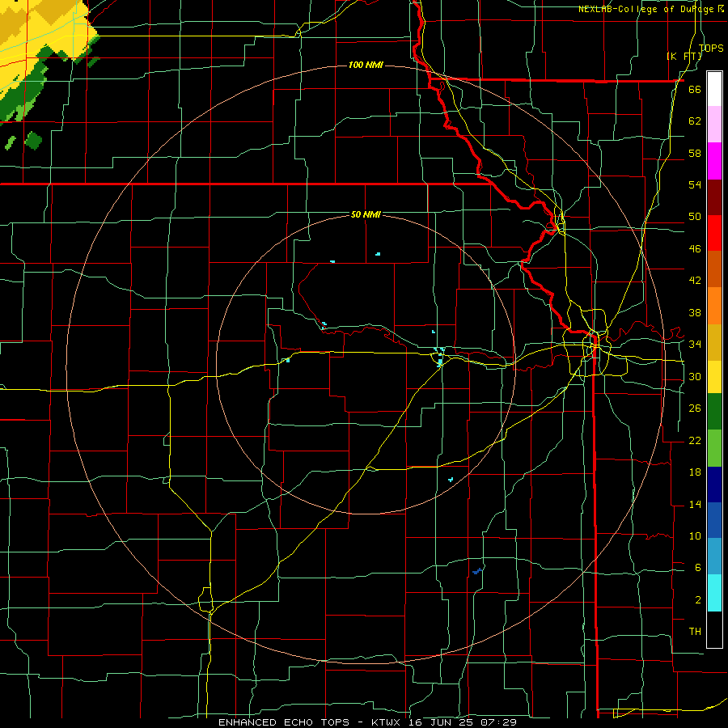Viewport: 728px width, 728px height.
Task: Click the small dark blue radar echo
Action: (x=477, y=570)
